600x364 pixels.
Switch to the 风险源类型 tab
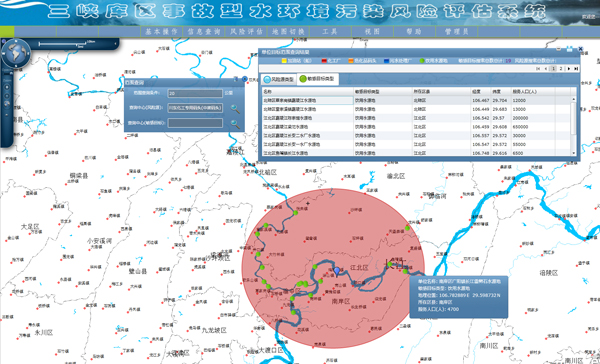click(x=279, y=79)
